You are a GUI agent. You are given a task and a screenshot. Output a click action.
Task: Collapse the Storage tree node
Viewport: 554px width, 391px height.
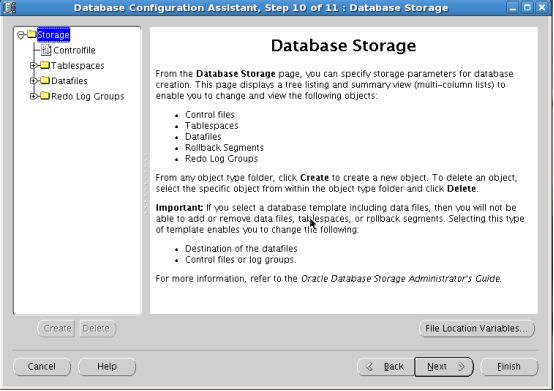pos(21,35)
